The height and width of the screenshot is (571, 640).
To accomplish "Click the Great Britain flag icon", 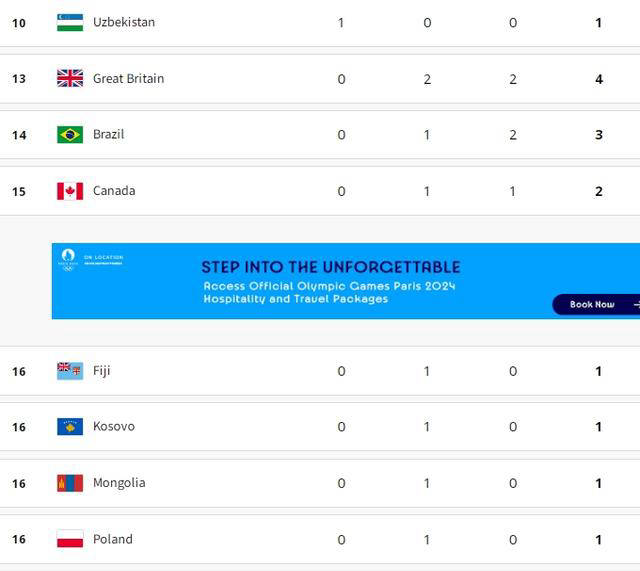I will [x=70, y=78].
